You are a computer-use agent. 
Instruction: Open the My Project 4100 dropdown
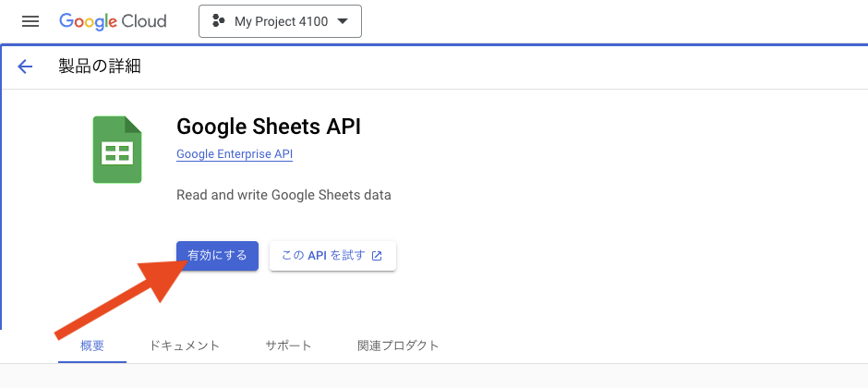tap(280, 21)
